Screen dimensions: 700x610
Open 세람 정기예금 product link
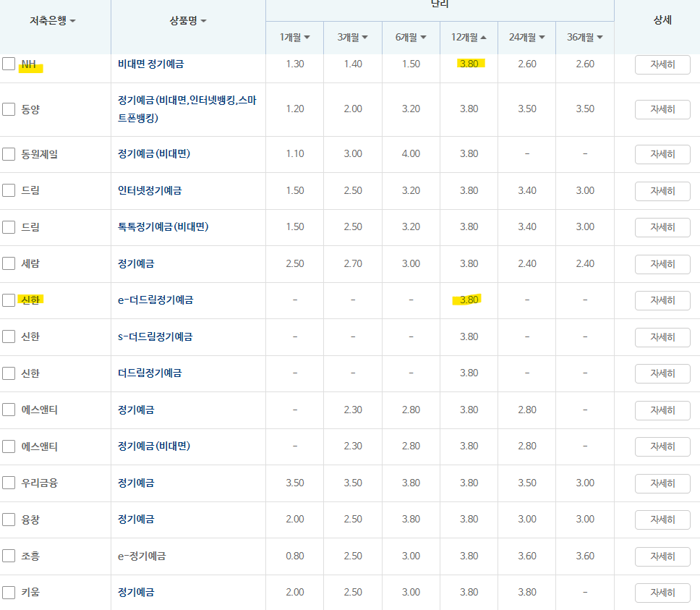click(x=136, y=263)
